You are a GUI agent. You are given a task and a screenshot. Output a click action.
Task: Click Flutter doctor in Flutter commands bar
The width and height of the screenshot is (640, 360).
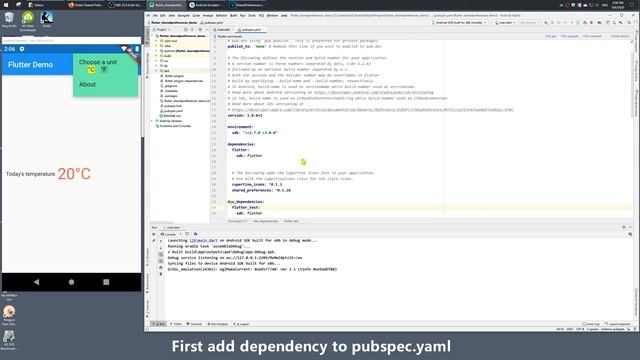click(x=620, y=36)
